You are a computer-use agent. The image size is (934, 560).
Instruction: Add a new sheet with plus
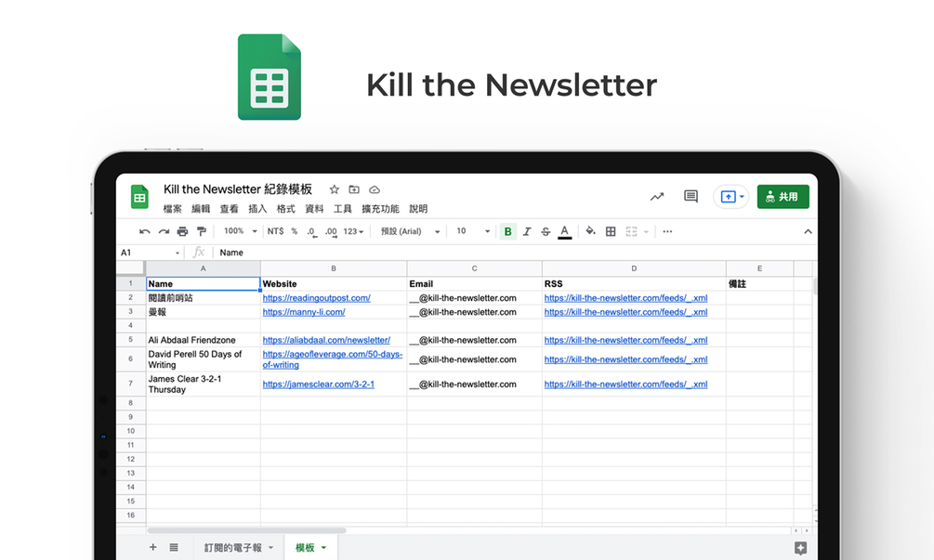(x=153, y=547)
